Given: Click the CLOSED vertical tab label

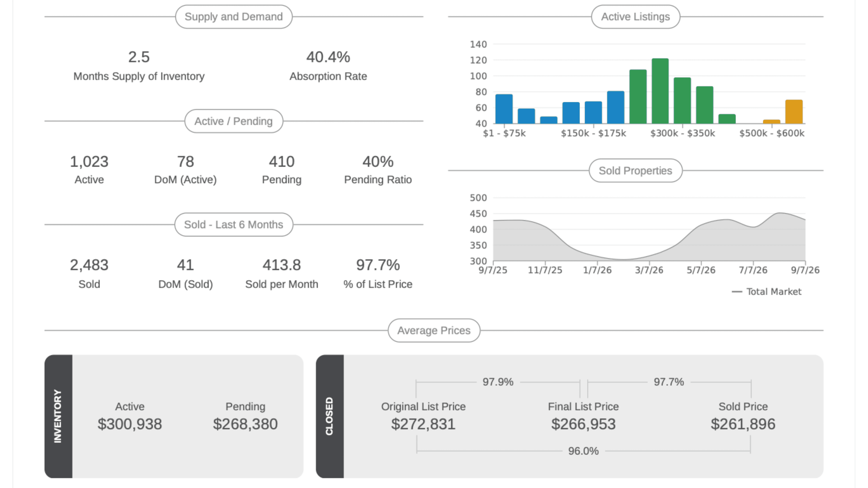Looking at the screenshot, I should point(329,416).
